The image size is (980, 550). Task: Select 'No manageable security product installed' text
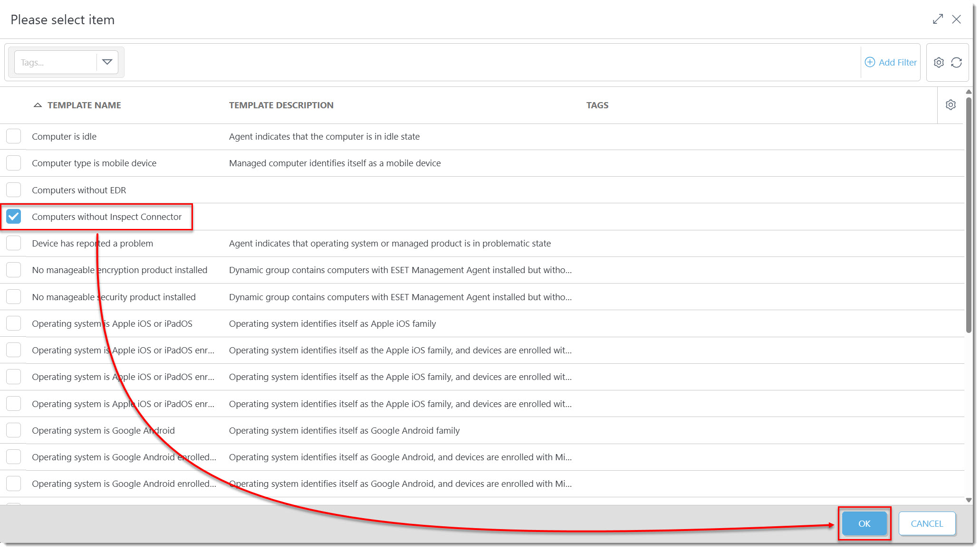coord(114,297)
